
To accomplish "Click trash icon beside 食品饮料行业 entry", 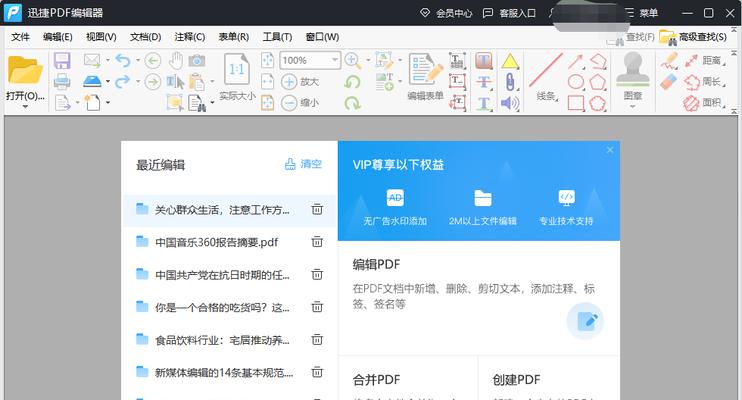I will 317,339.
